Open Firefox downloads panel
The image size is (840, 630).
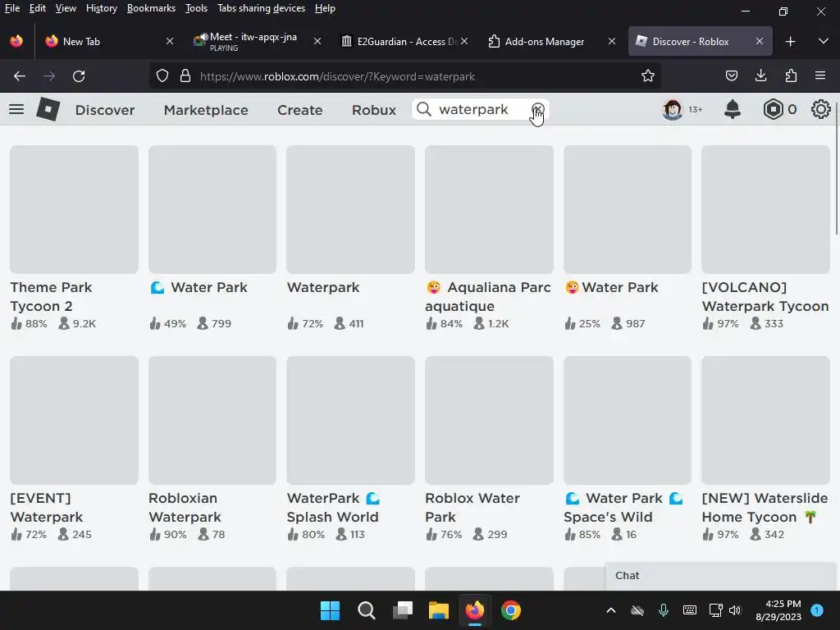[x=760, y=76]
